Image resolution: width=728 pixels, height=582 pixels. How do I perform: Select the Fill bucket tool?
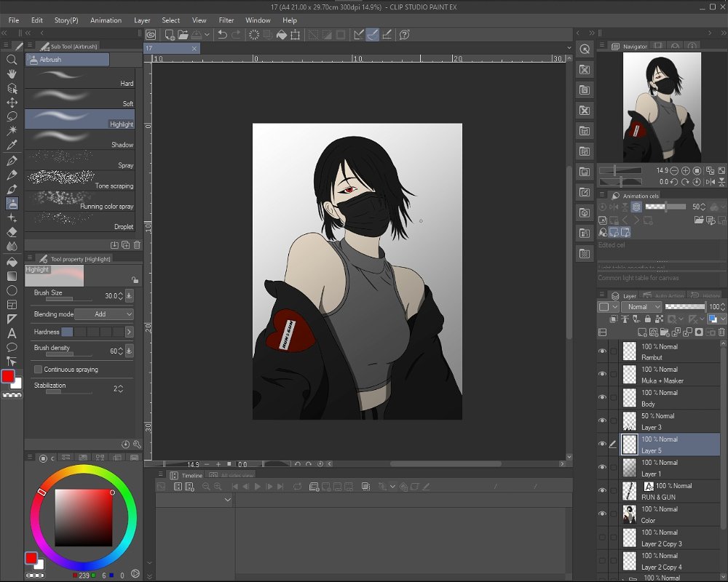click(12, 262)
